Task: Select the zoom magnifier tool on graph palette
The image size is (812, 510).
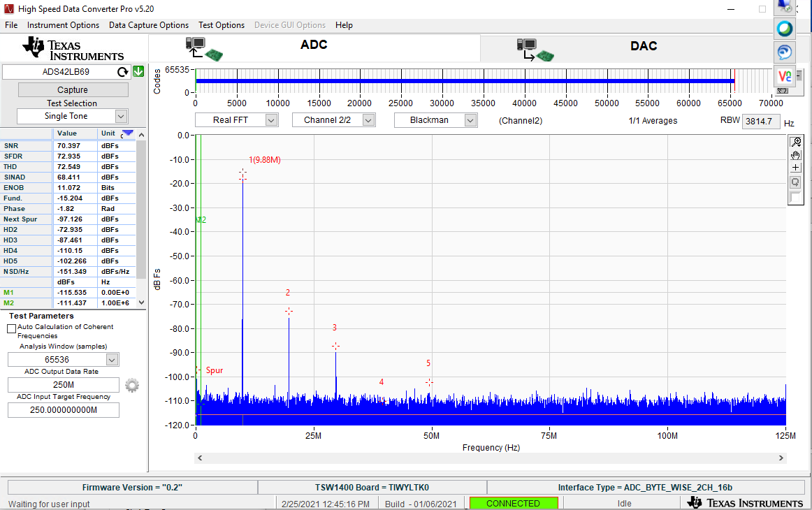Action: pos(795,142)
